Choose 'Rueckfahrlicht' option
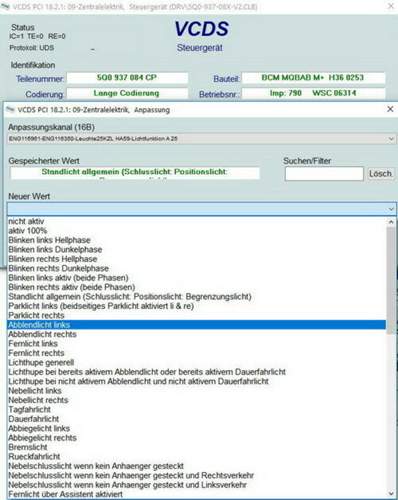This screenshot has height=500, width=398. point(197,456)
